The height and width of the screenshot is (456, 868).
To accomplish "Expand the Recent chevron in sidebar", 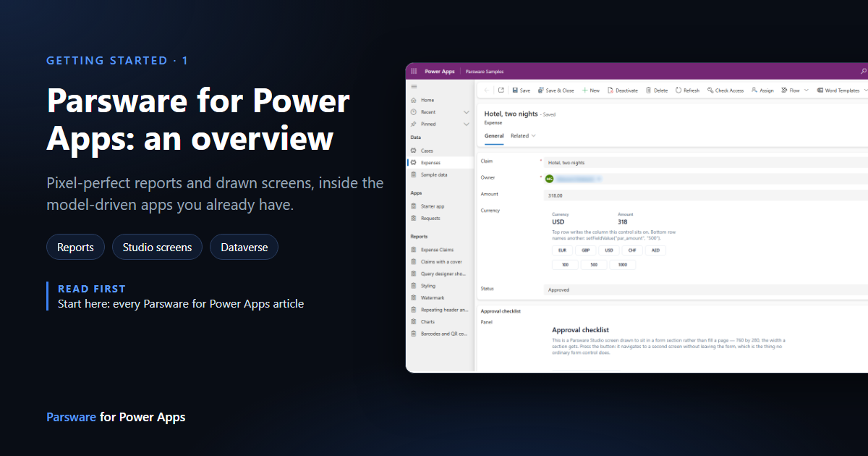I will 467,112.
